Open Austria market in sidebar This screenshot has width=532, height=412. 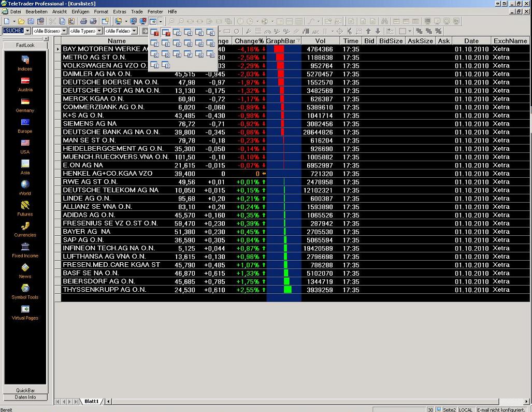pos(25,80)
